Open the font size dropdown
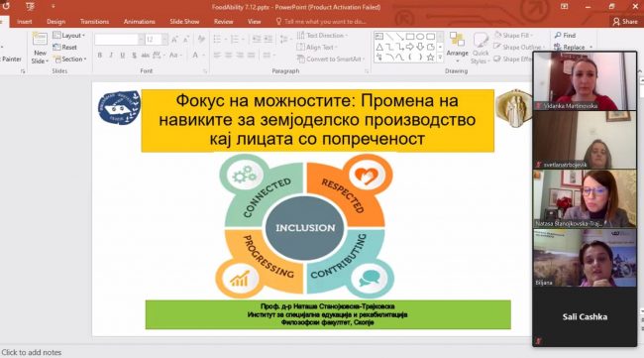644x358 pixels. pyautogui.click(x=164, y=40)
